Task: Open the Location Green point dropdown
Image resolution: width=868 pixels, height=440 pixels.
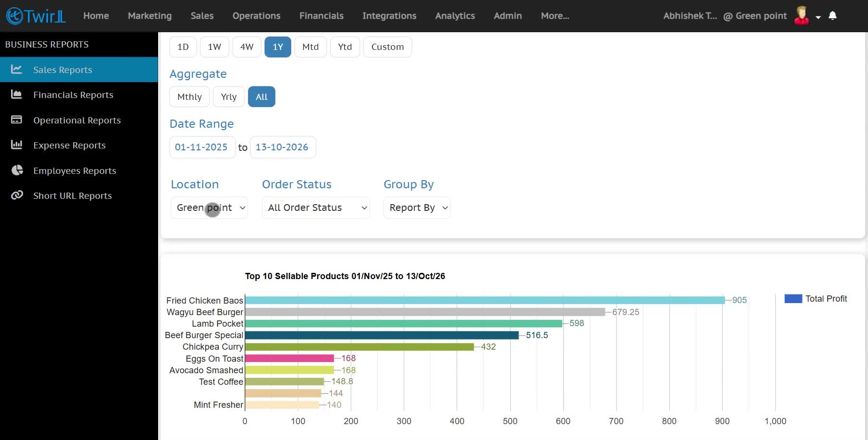Action: pyautogui.click(x=209, y=208)
